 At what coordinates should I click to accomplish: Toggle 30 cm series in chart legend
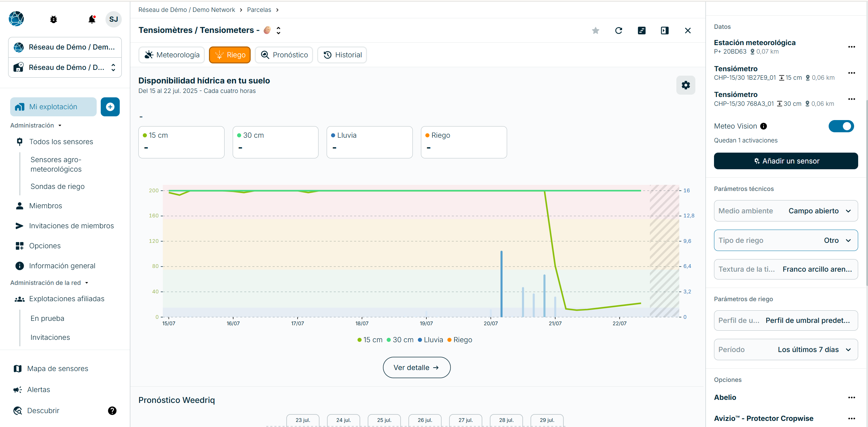pyautogui.click(x=400, y=340)
